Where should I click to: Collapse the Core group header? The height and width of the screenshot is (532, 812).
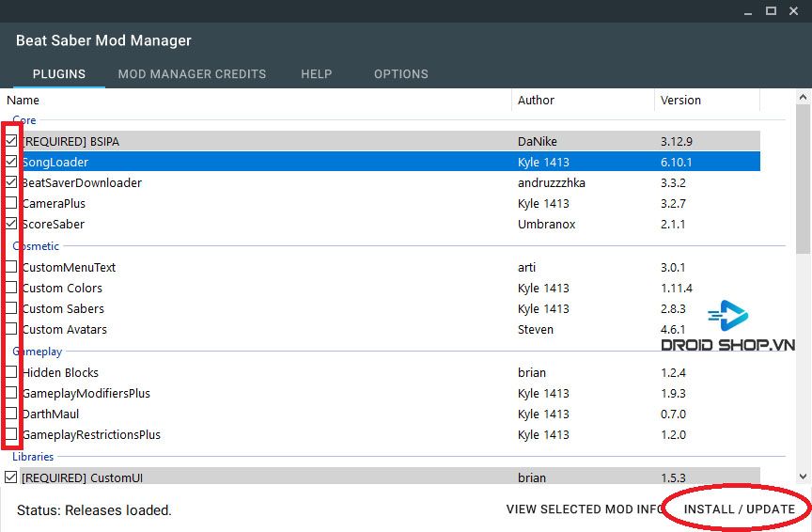[24, 120]
